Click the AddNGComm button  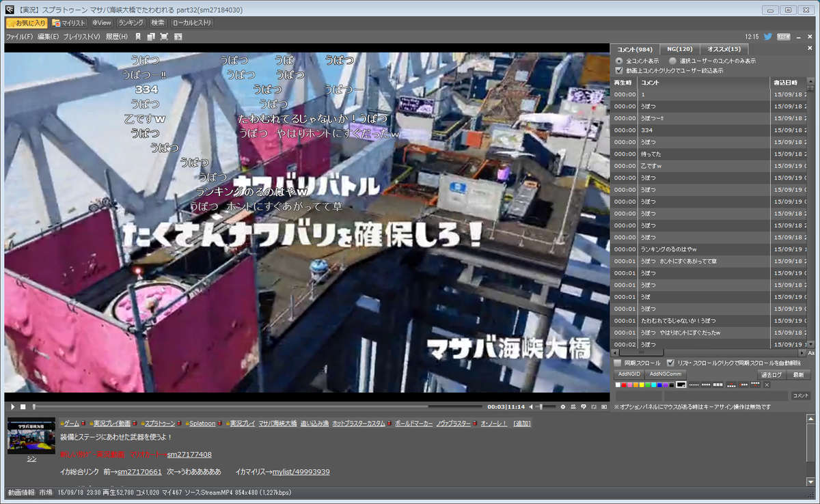pos(666,374)
